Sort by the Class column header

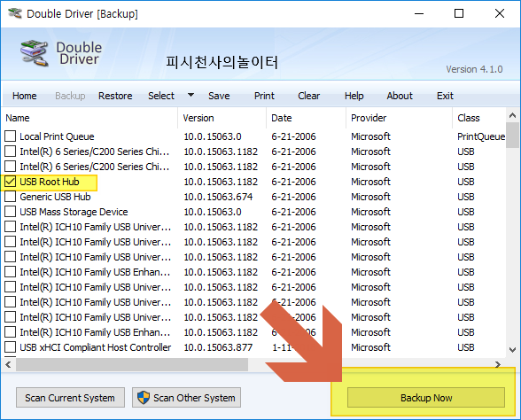point(478,118)
